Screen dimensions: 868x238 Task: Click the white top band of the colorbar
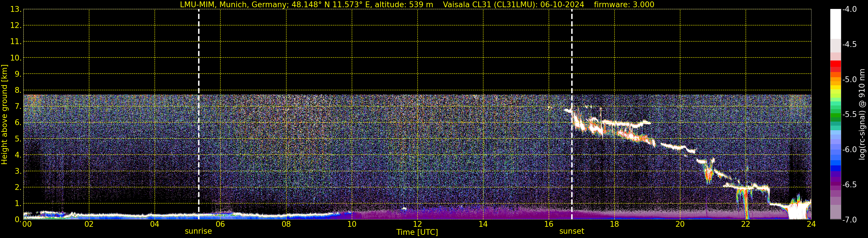tap(836, 24)
